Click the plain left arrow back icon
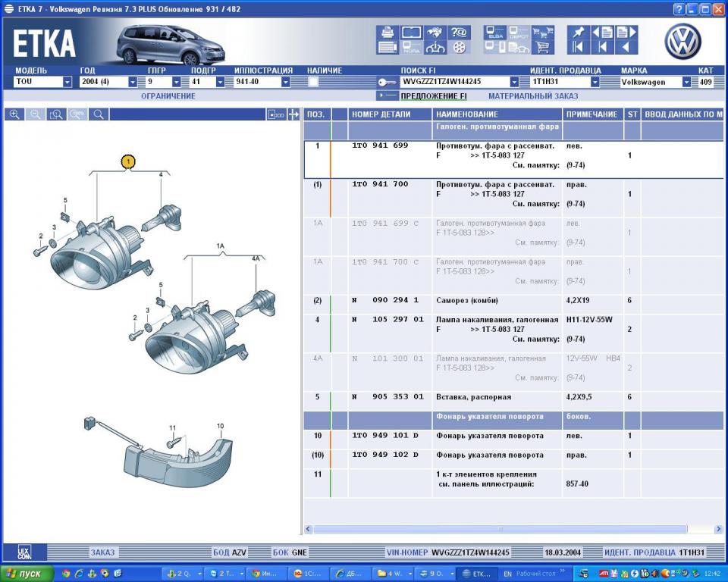This screenshot has height=582, width=728. pyautogui.click(x=626, y=47)
